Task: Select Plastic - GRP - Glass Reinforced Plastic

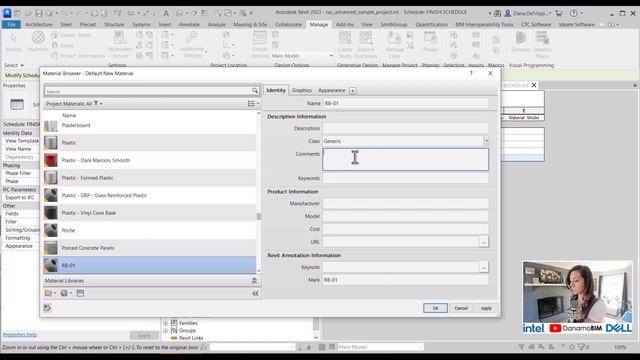Action: coord(149,196)
